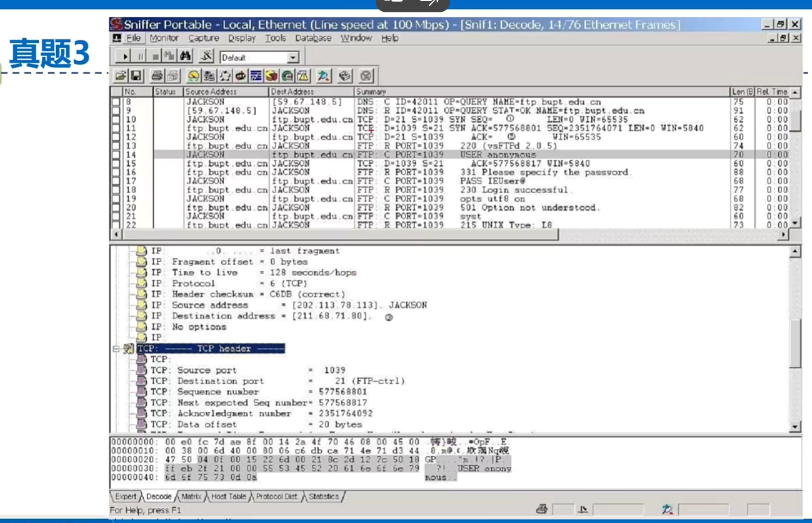Click the summary pane scroll-down arrow

click(795, 224)
